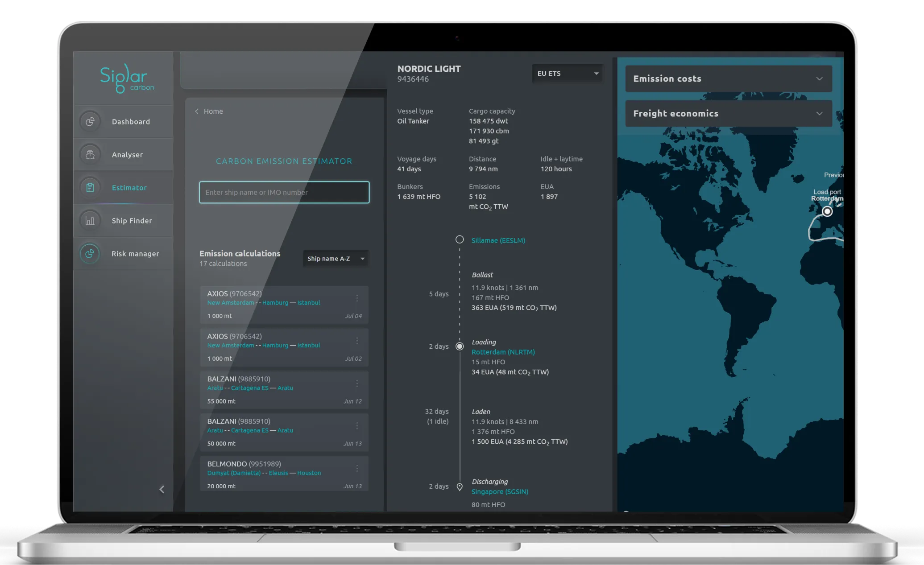The height and width of the screenshot is (565, 924).
Task: Expand the Emission costs panel
Action: tap(728, 78)
